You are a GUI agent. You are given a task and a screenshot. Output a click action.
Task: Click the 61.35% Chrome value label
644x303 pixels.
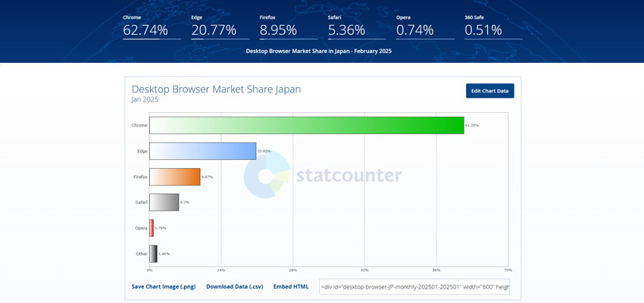[471, 125]
